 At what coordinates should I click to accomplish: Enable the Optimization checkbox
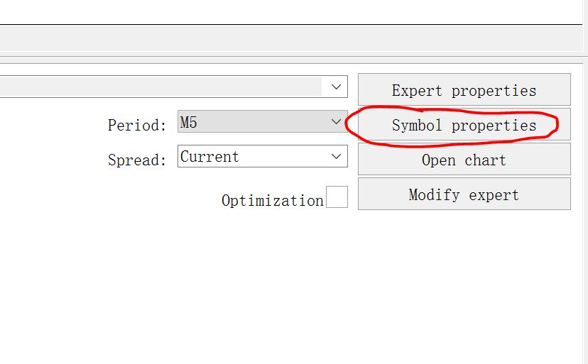click(x=337, y=197)
